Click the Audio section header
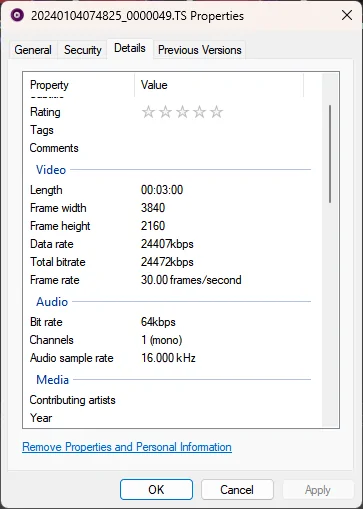Screen dimensions: 363x509 click(x=52, y=302)
